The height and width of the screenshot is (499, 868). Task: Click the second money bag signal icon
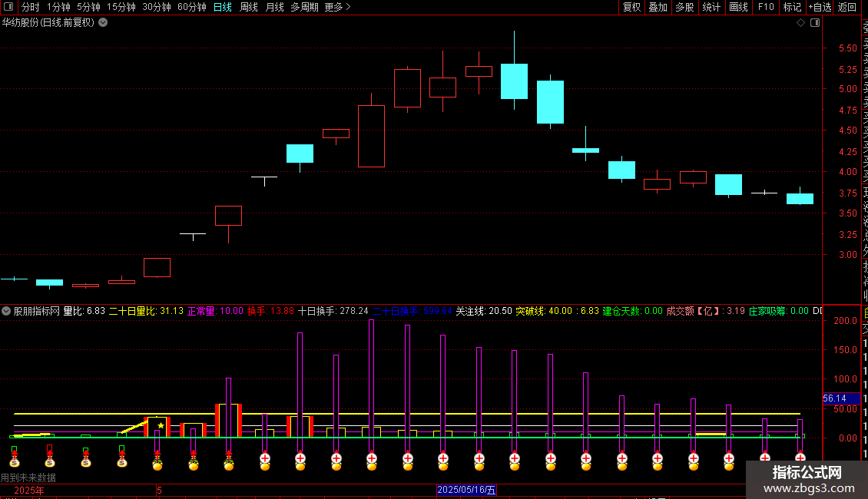click(x=50, y=461)
